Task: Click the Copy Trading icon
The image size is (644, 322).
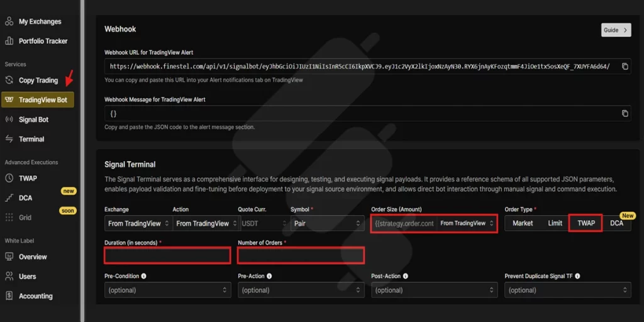Action: (9, 80)
